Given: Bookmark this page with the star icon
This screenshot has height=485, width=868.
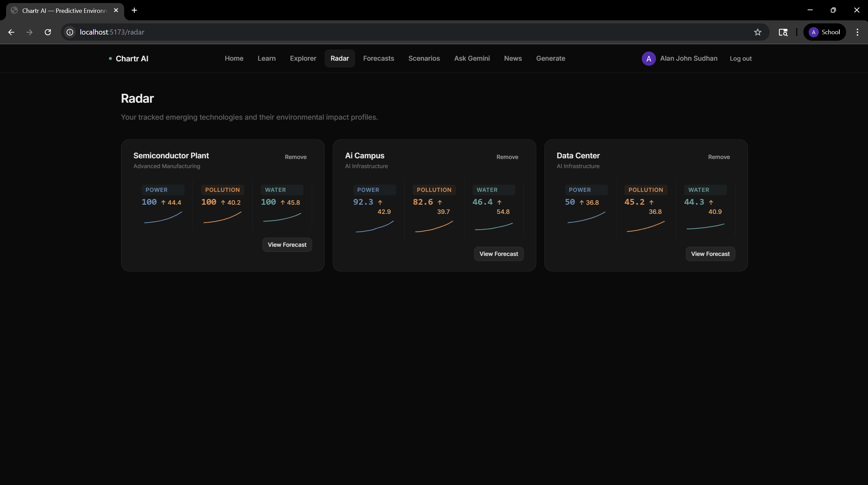Looking at the screenshot, I should coord(757,32).
